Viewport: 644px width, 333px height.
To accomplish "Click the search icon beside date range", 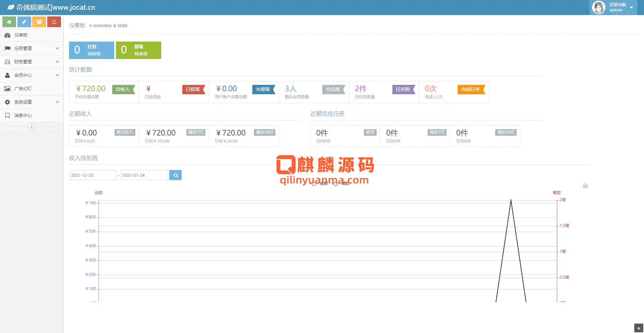I will [x=175, y=175].
